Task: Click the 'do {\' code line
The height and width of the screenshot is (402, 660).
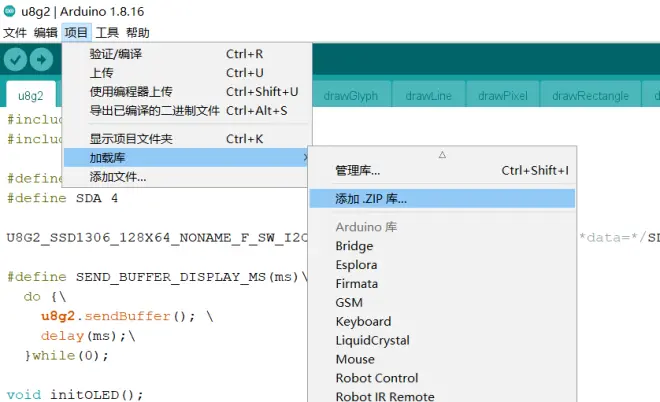Action: pyautogui.click(x=45, y=297)
